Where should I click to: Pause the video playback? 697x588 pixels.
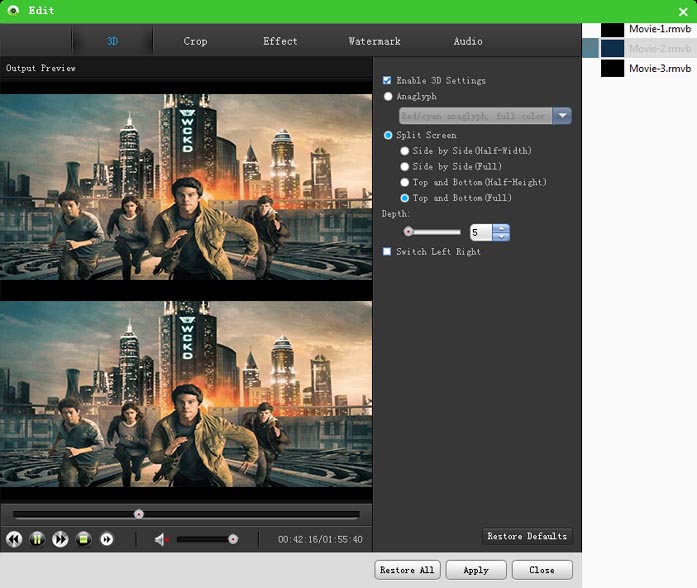click(x=37, y=539)
